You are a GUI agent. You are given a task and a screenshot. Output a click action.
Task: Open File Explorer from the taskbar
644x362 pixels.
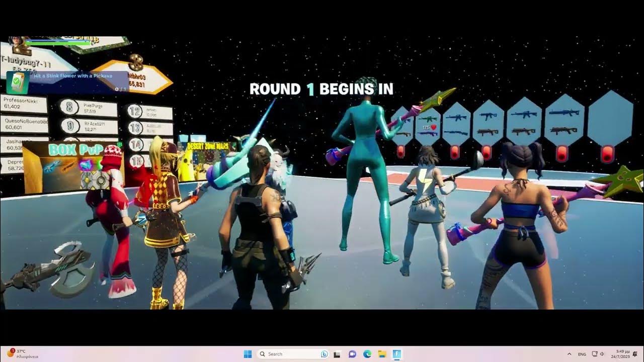point(382,354)
